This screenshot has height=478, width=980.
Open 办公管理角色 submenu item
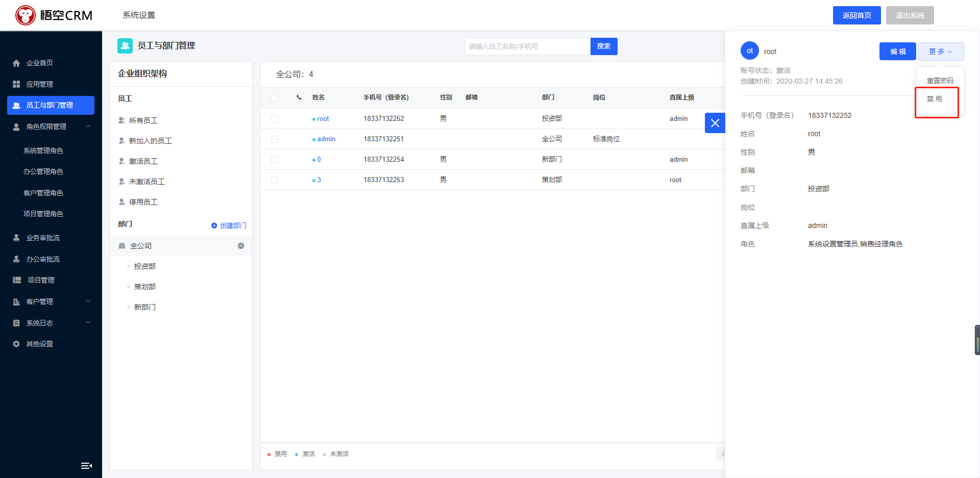(x=43, y=171)
